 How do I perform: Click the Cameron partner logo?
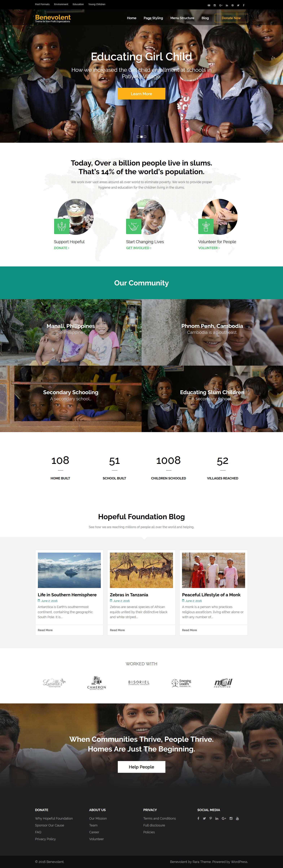click(96, 683)
